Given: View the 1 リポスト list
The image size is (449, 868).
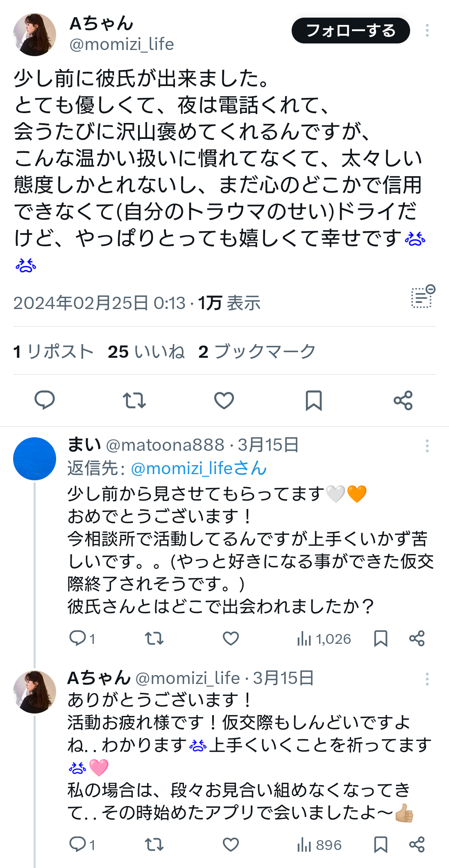Looking at the screenshot, I should [54, 352].
